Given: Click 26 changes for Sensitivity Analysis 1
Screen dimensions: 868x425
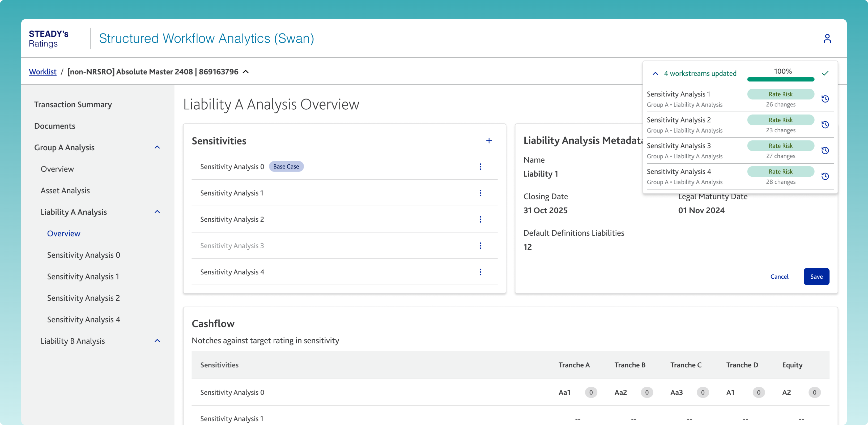Looking at the screenshot, I should [780, 104].
